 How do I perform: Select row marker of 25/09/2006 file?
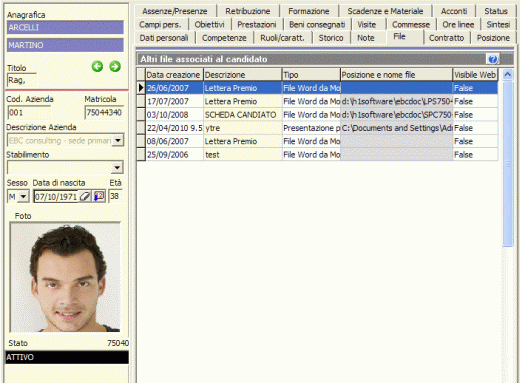141,155
